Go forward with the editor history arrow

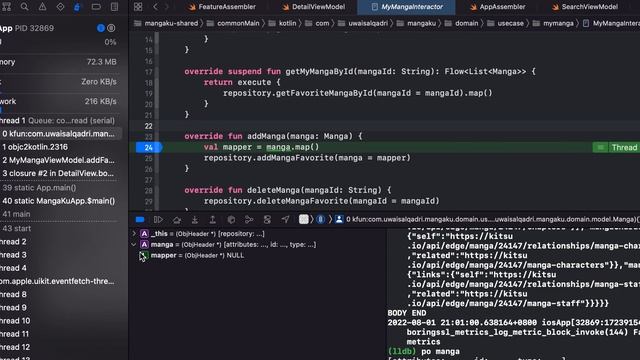167,7
